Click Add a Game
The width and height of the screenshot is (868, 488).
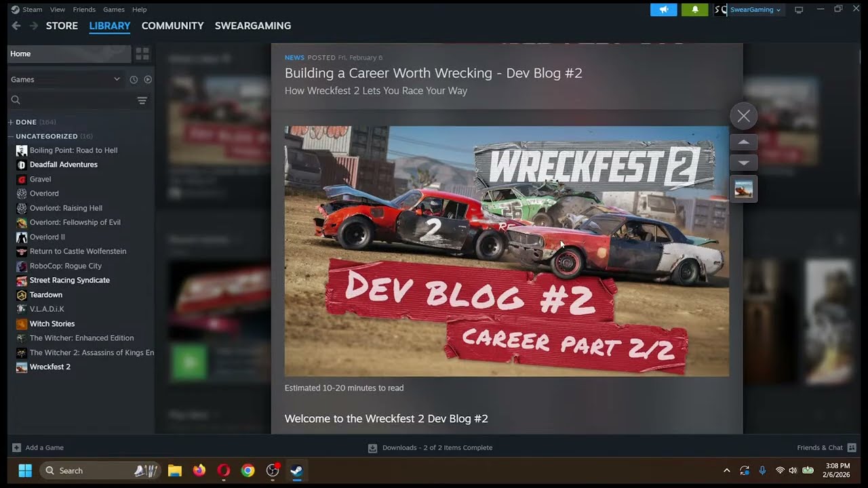pos(38,447)
